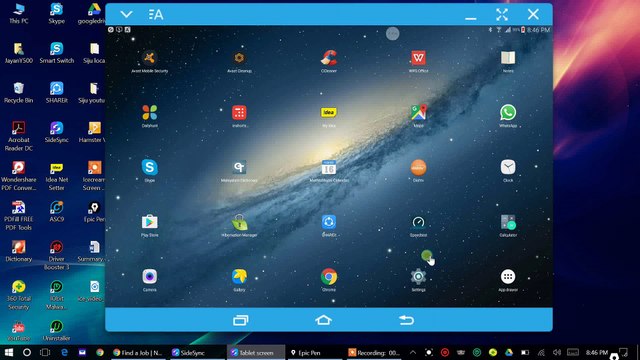The image size is (640, 360).
Task: Open Avast Cleanup app
Action: click(x=239, y=58)
